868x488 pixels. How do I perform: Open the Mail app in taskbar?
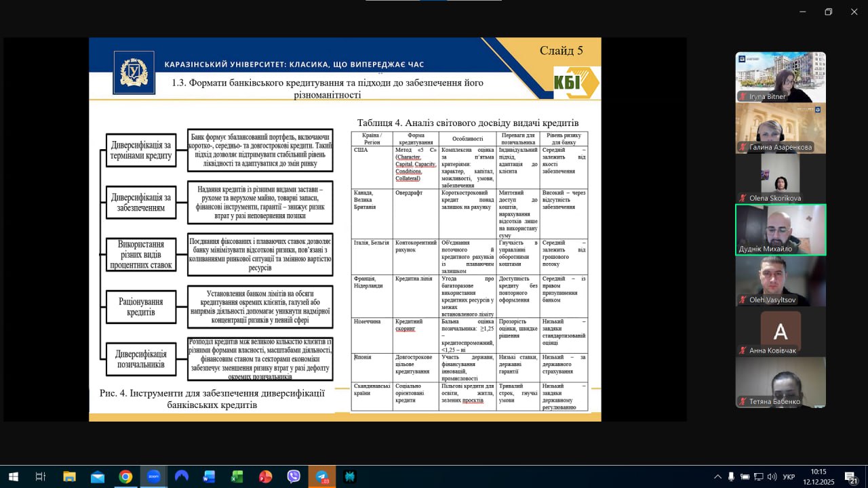98,476
